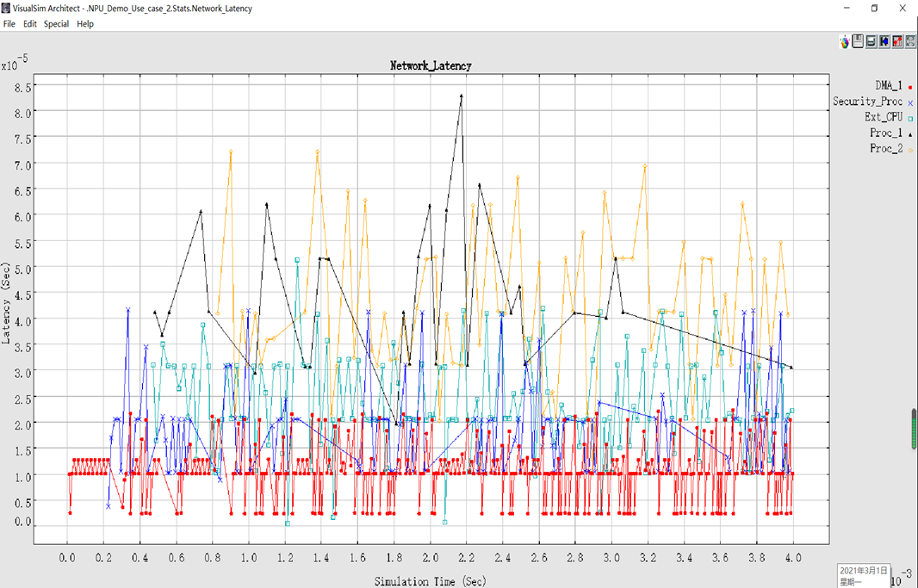Click the Proc_1 black triangle legend marker
The width and height of the screenshot is (918, 588).
[910, 134]
